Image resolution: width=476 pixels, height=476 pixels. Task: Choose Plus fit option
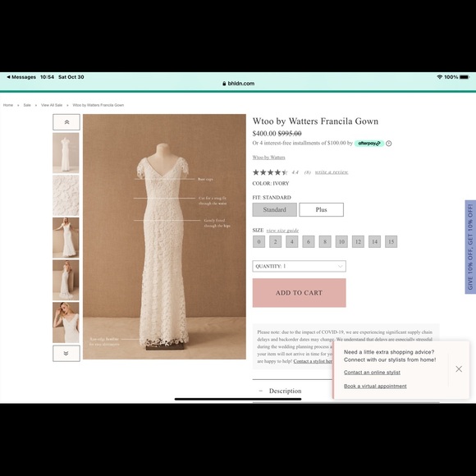pyautogui.click(x=322, y=210)
